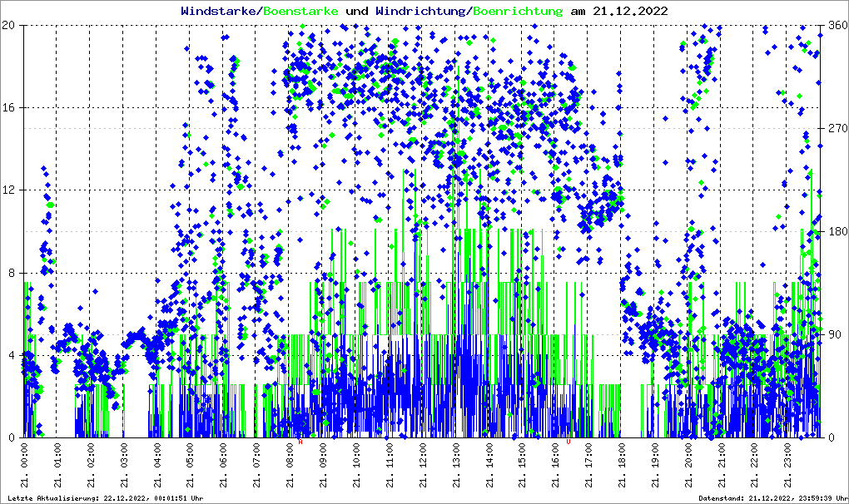The image size is (849, 504).
Task: Select the "21. 22:00" time axis label
Action: pos(754,465)
